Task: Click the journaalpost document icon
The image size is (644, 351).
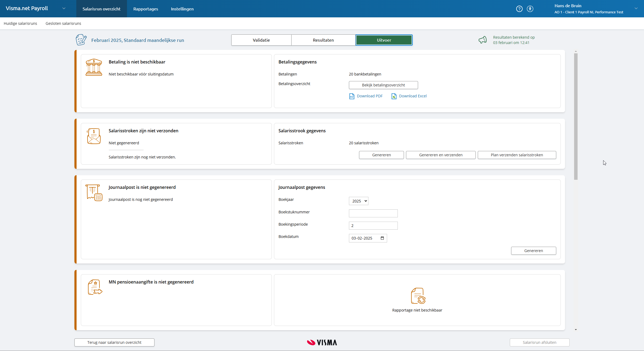Action: pos(93,192)
